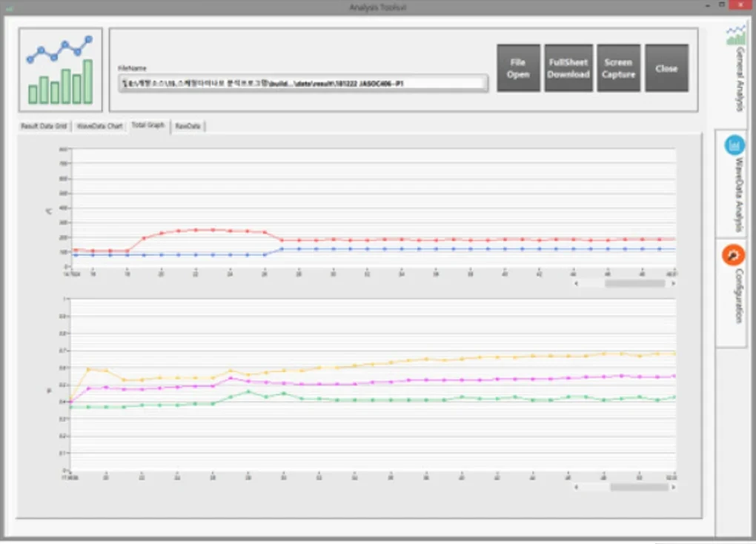Open WaveData Analysis via blue icon
Viewport: 756px width, 544px height.
[x=735, y=145]
